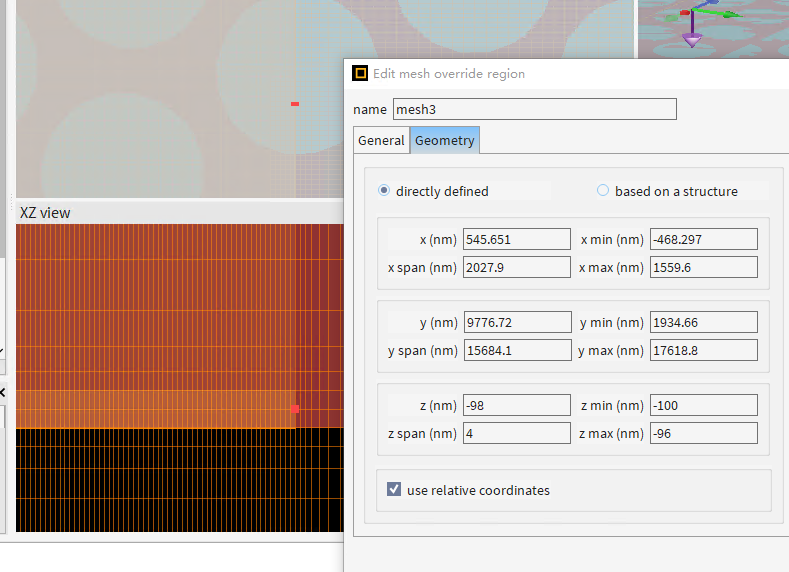Click the z (nm) input field
The width and height of the screenshot is (789, 572).
tap(517, 405)
